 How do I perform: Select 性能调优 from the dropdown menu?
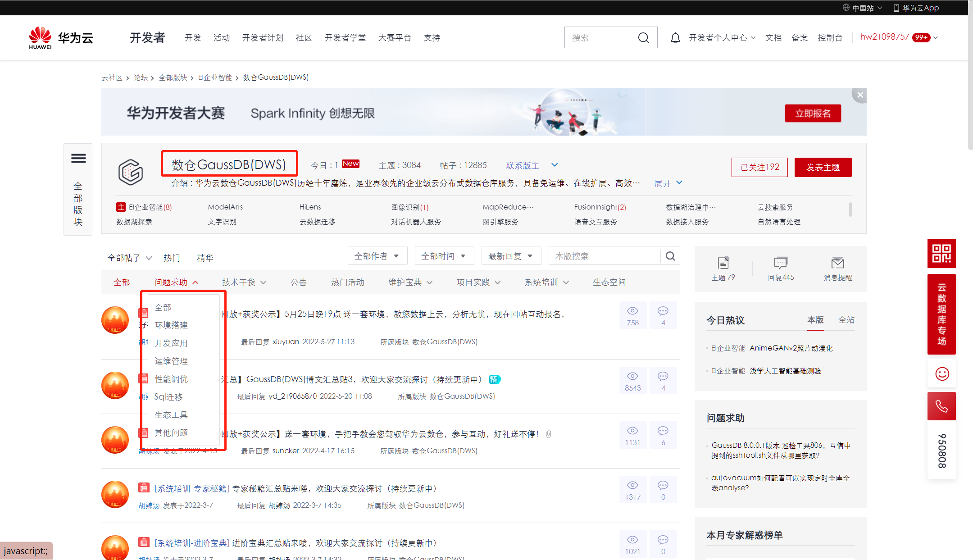point(171,379)
